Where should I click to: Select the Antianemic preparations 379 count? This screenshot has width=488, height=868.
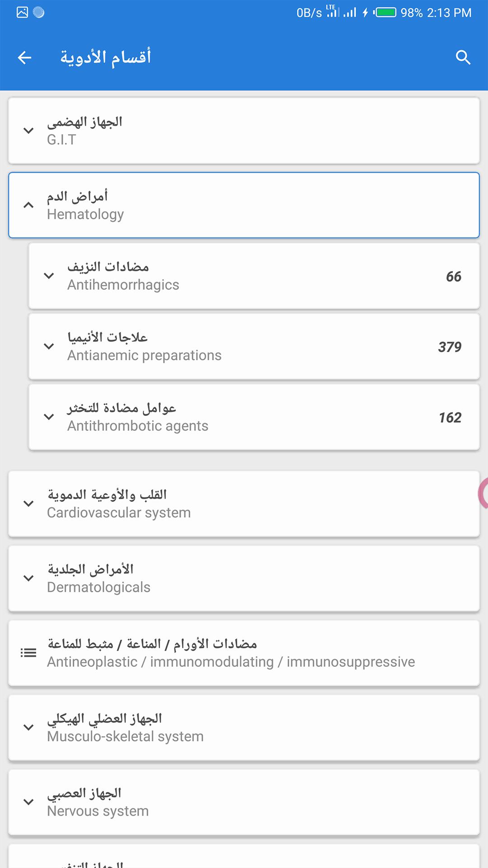pyautogui.click(x=450, y=347)
